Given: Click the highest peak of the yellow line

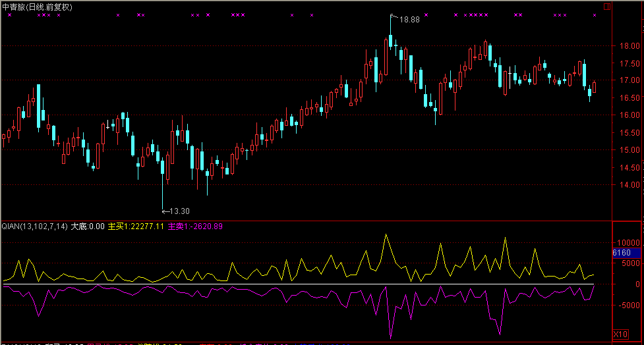Looking at the screenshot, I should [386, 234].
